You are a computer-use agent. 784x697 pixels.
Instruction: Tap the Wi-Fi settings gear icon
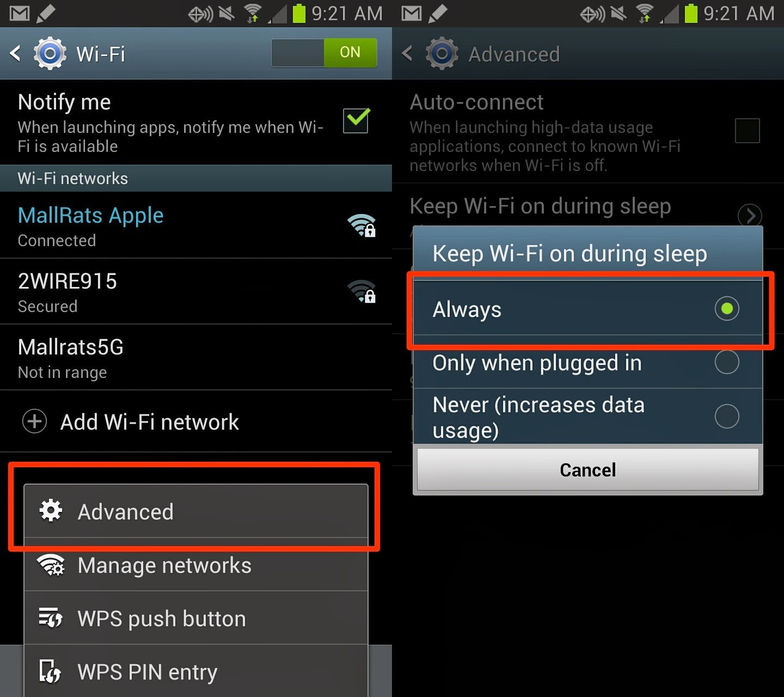click(50, 53)
